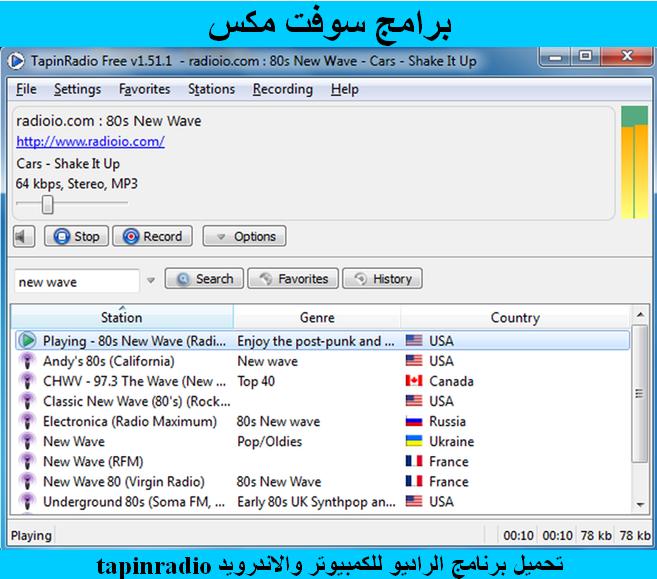The width and height of the screenshot is (657, 579).
Task: Click the 'Pop/Oldies' genre cell
Action: click(269, 442)
